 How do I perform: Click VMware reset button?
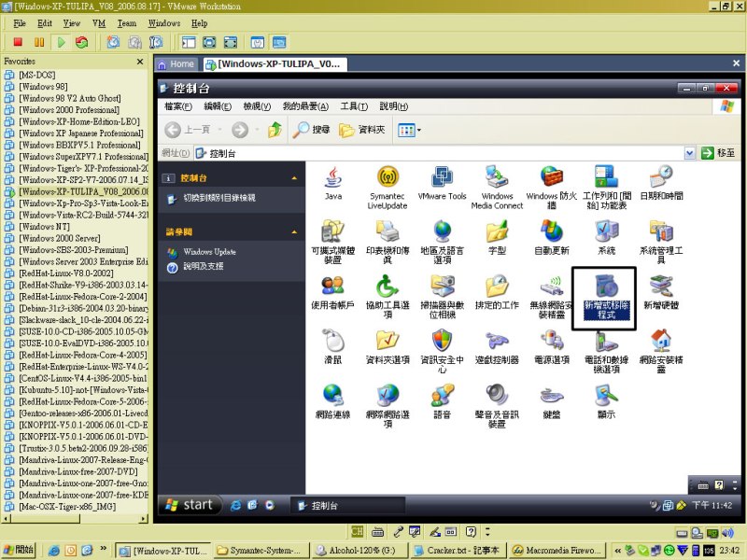[82, 42]
